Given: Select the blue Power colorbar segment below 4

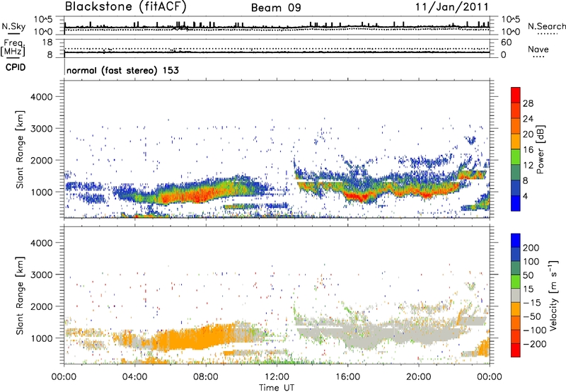Looking at the screenshot, I should coord(516,204).
